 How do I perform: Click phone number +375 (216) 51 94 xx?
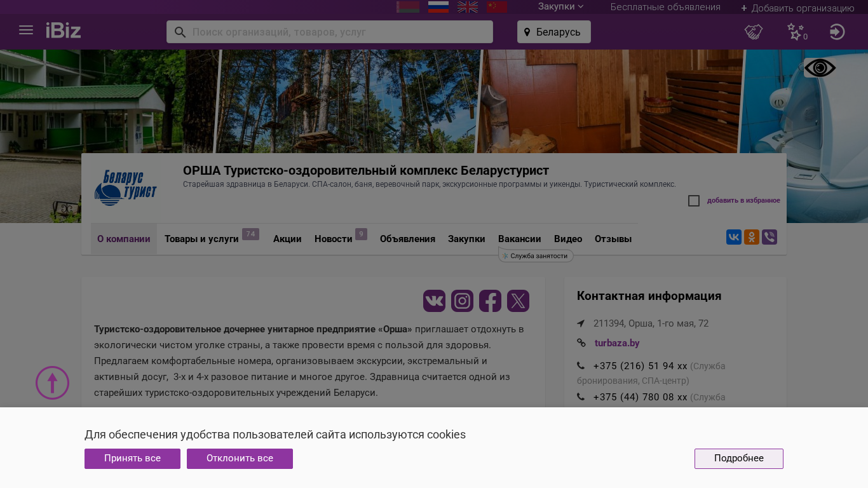[640, 366]
